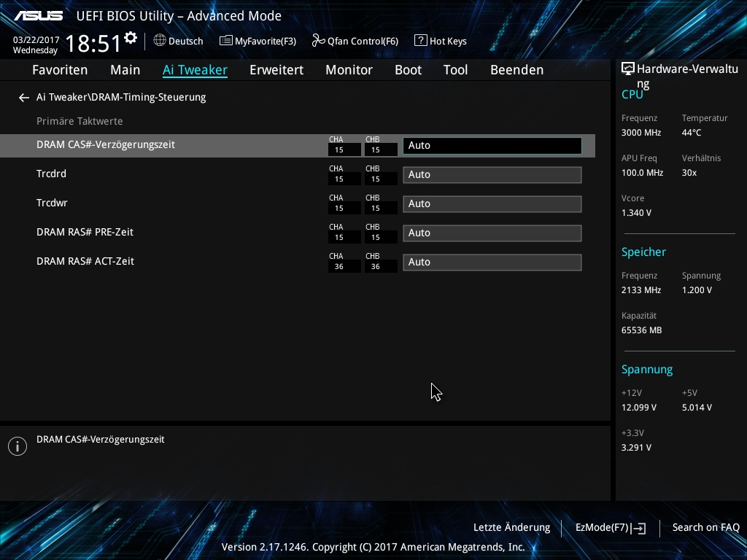Viewport: 747px width, 560px height.
Task: Click the 18:51 clock display
Action: click(x=93, y=43)
